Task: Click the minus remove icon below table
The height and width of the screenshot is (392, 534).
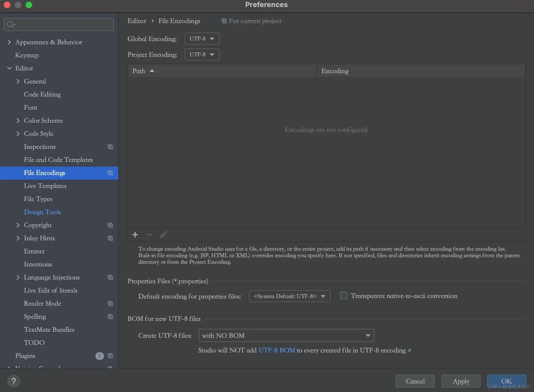Action: tap(149, 235)
